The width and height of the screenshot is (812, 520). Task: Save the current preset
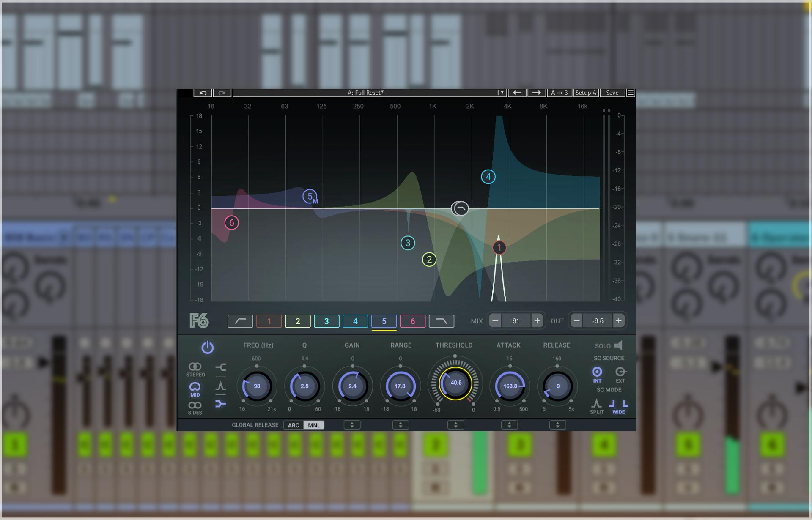click(612, 93)
